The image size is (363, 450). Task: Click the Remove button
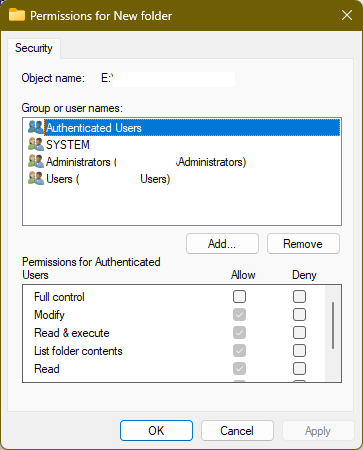coord(303,244)
